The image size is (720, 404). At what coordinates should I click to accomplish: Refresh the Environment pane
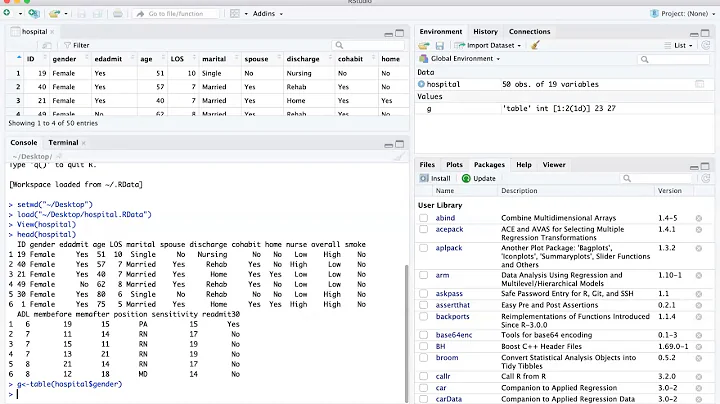coord(706,45)
